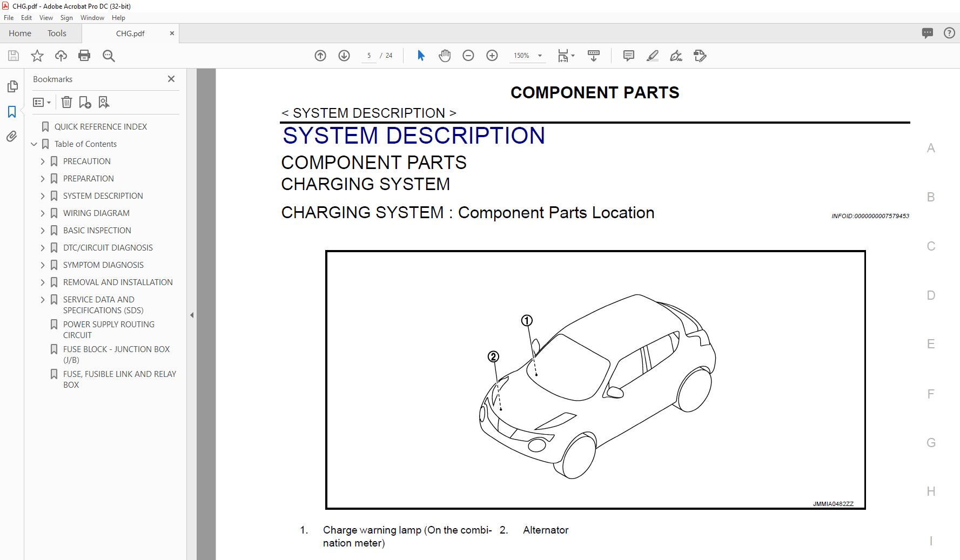Viewport: 960px width, 560px height.
Task: Open the Help menu
Action: pyautogui.click(x=118, y=18)
